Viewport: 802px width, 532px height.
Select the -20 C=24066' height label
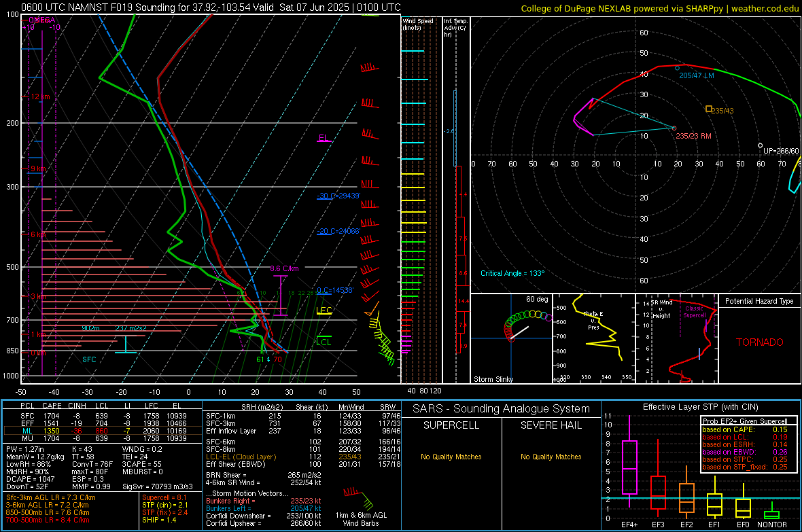pos(338,231)
